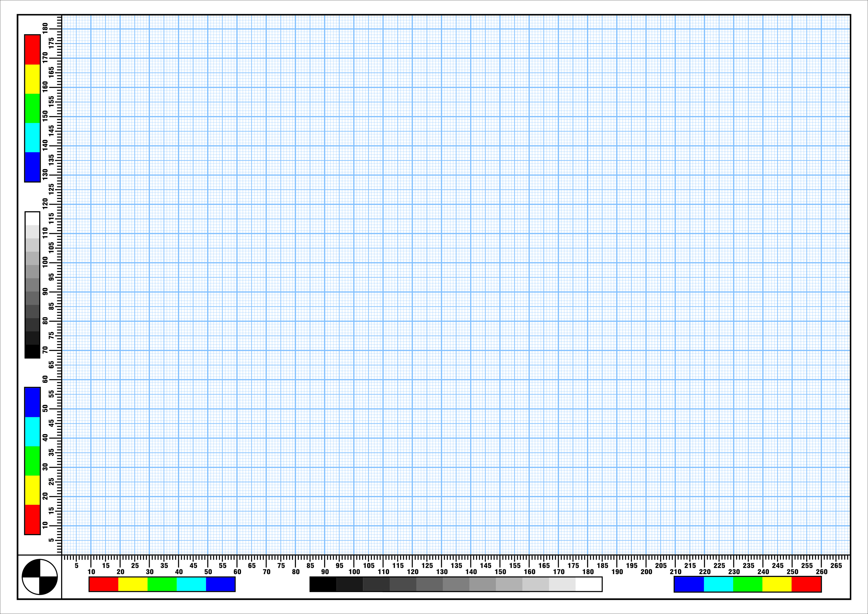Viewport: 868px width, 614px height.
Task: Click label 200 on the horizontal ruler
Action: (646, 572)
